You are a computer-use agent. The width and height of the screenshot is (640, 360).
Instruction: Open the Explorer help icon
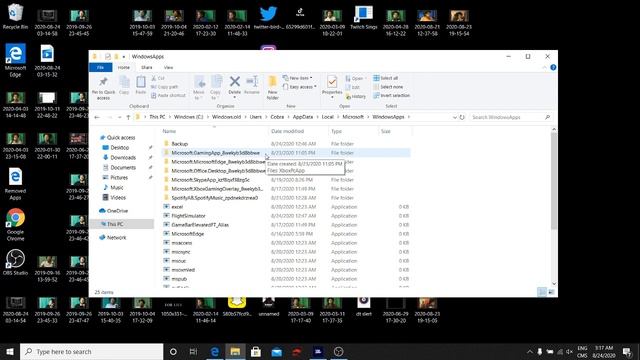(553, 67)
